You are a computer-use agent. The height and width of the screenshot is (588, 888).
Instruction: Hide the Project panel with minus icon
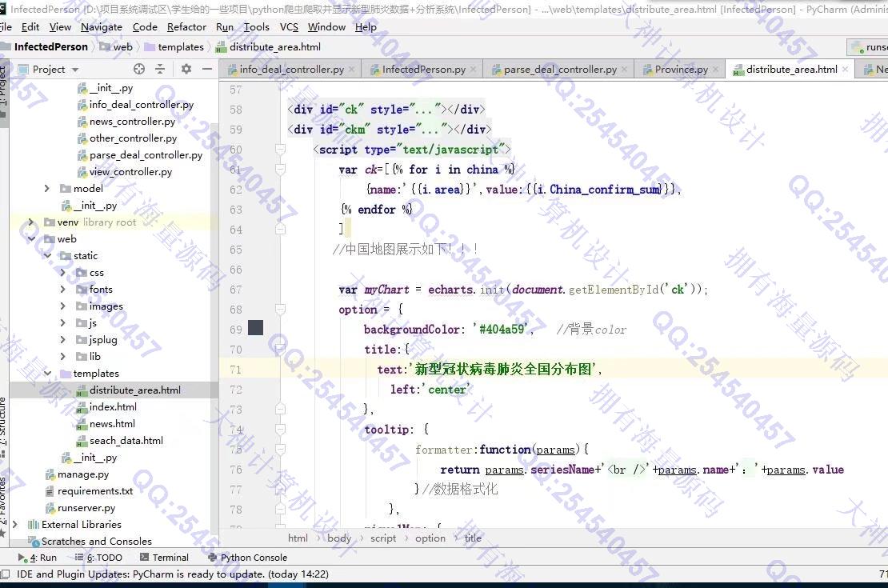coord(207,69)
